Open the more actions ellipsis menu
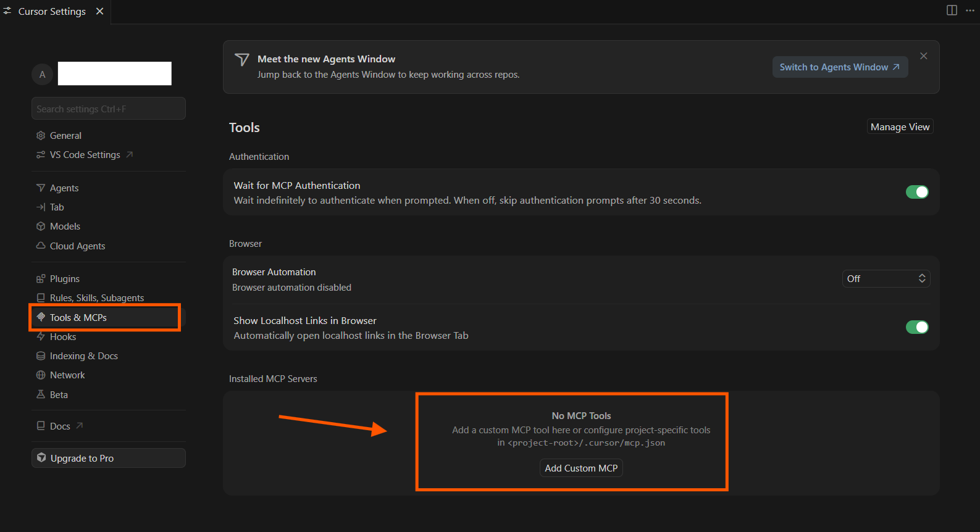The image size is (980, 532). coord(970,10)
